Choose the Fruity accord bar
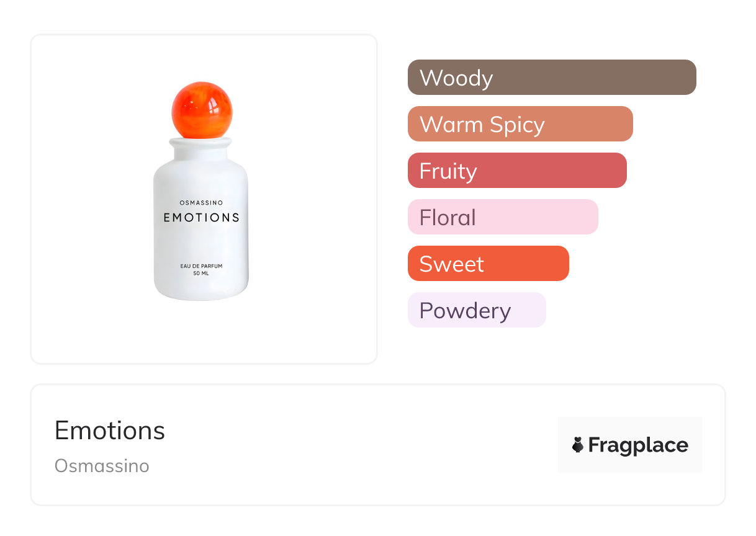 [516, 171]
